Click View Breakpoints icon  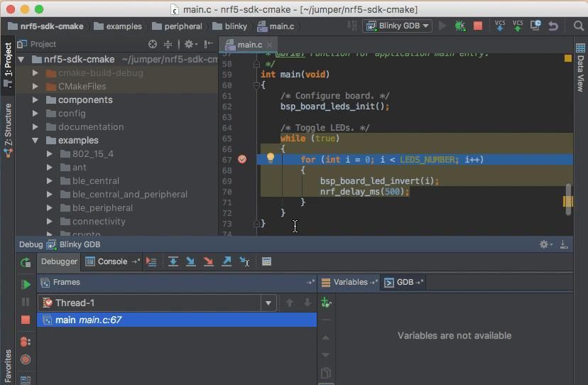[x=26, y=342]
